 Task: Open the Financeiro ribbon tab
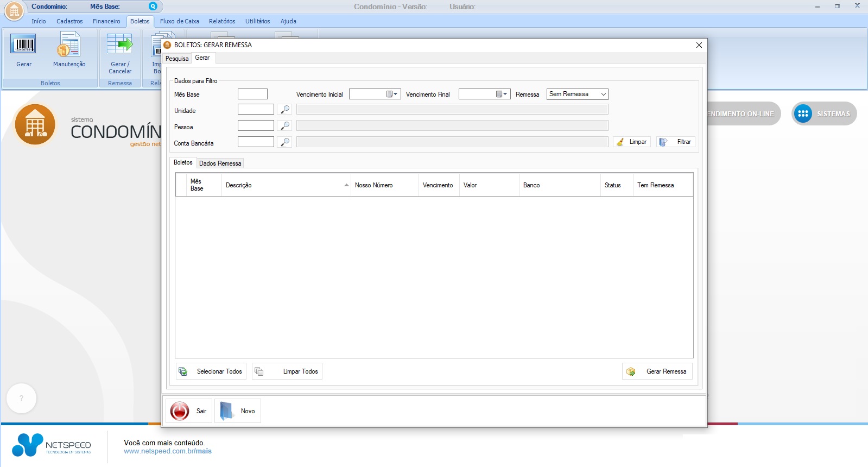[106, 21]
